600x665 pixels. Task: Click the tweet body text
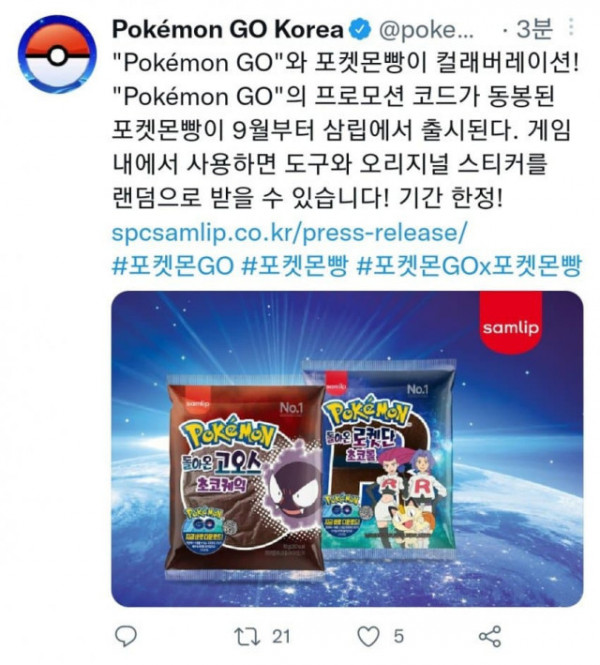pyautogui.click(x=346, y=131)
